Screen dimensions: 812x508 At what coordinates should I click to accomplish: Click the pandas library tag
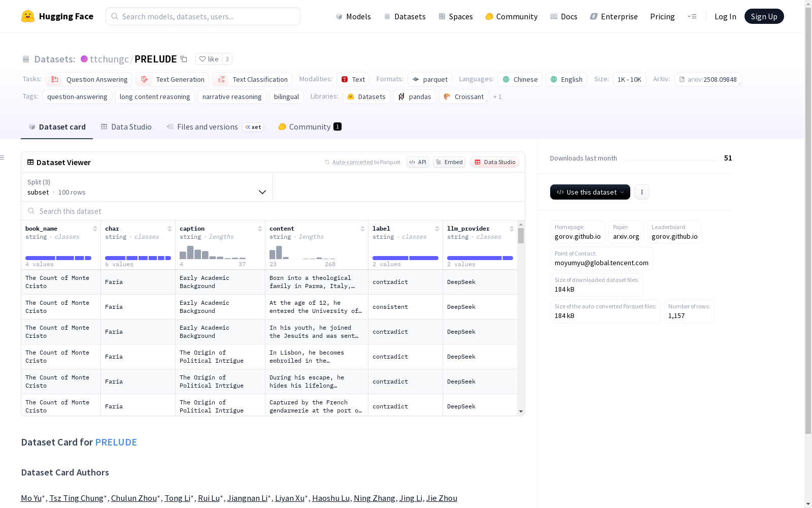(x=415, y=97)
